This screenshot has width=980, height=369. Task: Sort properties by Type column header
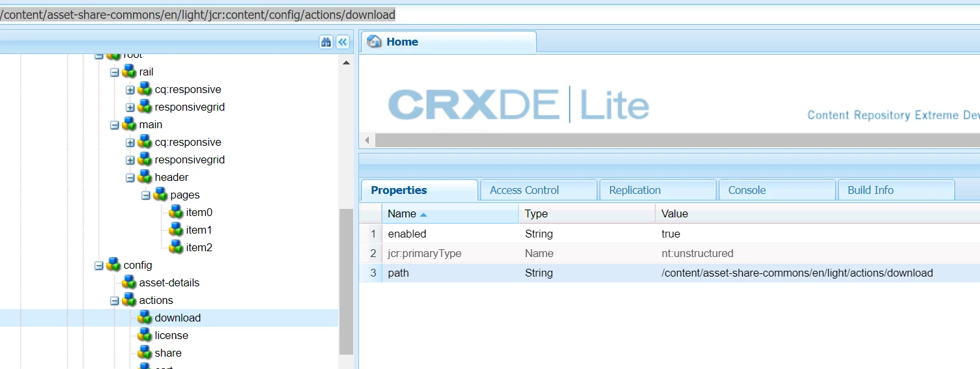[587, 213]
